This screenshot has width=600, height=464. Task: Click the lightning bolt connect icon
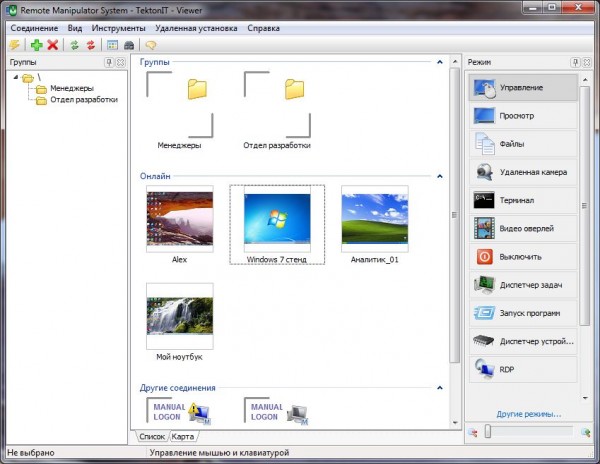click(14, 46)
